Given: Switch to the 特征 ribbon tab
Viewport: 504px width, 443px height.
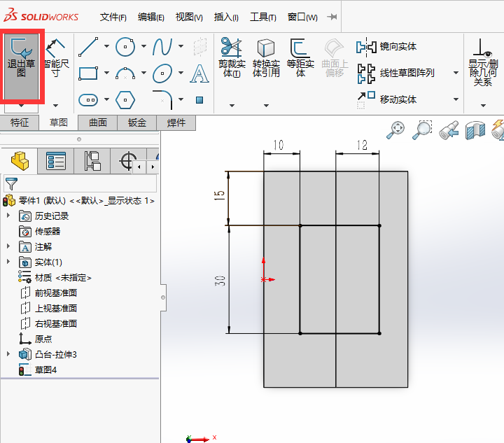Looking at the screenshot, I should tap(20, 122).
